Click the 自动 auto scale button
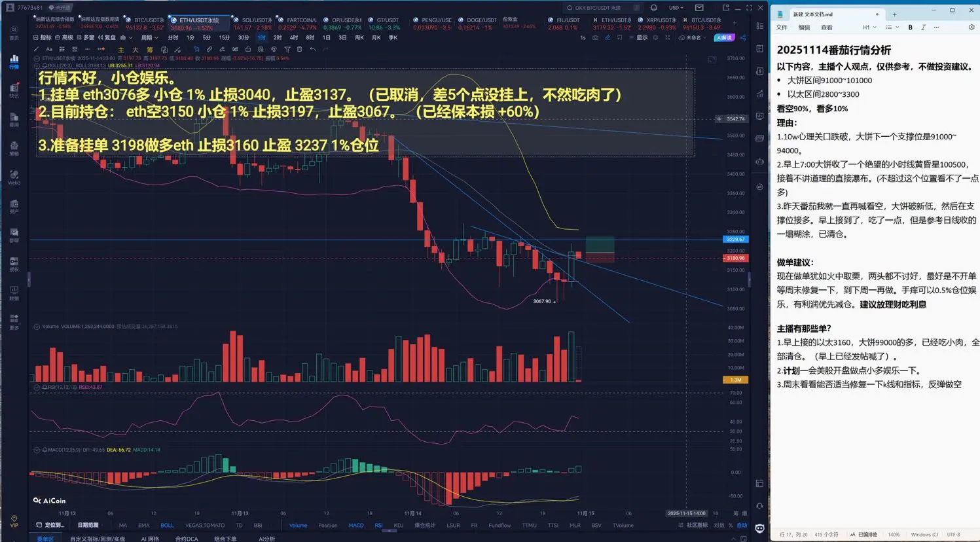Screen dimensions: 980x542 tap(742, 525)
